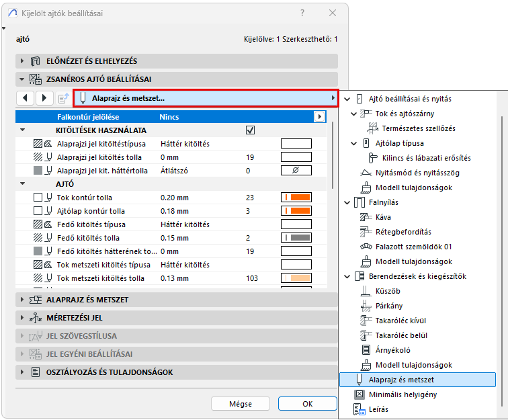Open Falazott szemöldök 01 icon
The height and width of the screenshot is (420, 508).
click(x=366, y=247)
